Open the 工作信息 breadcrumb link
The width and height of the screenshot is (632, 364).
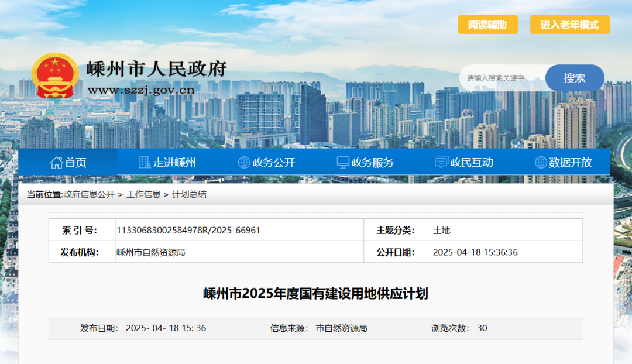(143, 194)
